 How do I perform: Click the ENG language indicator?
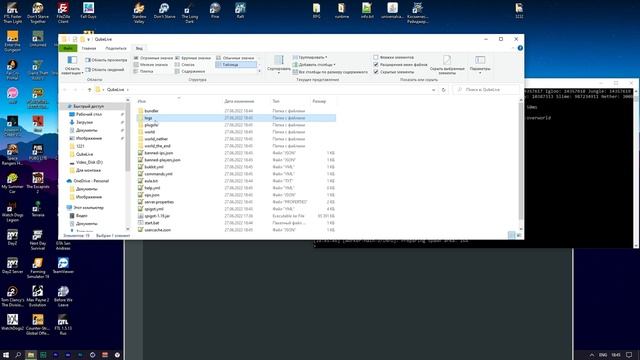(x=602, y=355)
